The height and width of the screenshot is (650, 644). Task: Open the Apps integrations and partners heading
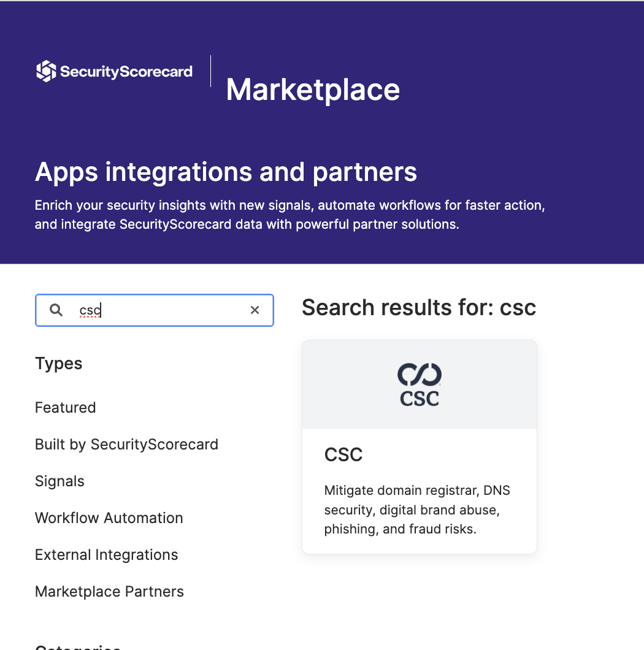(225, 172)
